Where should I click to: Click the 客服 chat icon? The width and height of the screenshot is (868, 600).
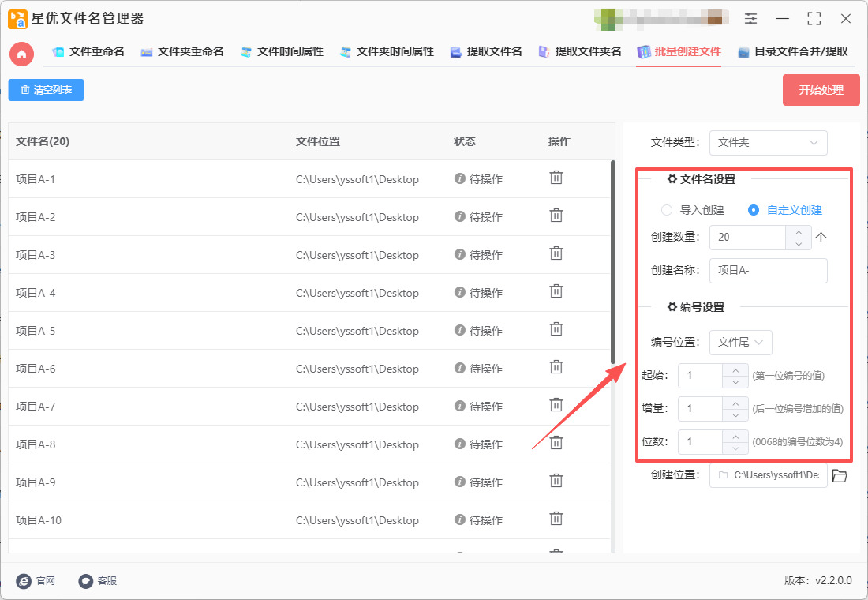pyautogui.click(x=85, y=580)
